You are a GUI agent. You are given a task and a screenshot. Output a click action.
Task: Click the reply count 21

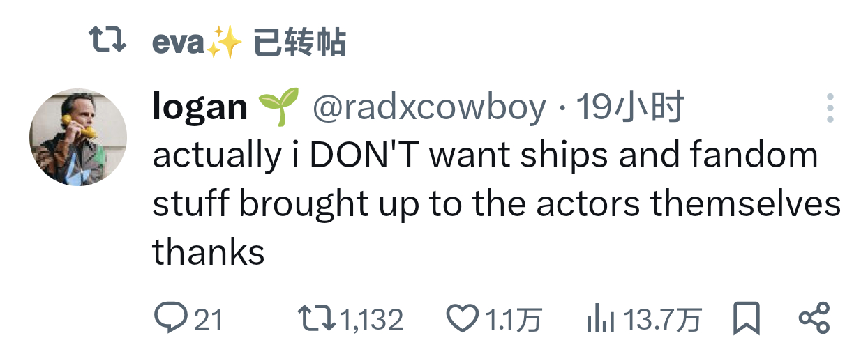click(x=208, y=320)
